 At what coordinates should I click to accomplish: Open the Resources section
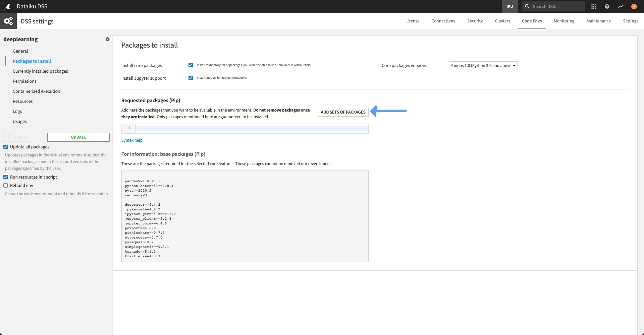[x=23, y=102]
